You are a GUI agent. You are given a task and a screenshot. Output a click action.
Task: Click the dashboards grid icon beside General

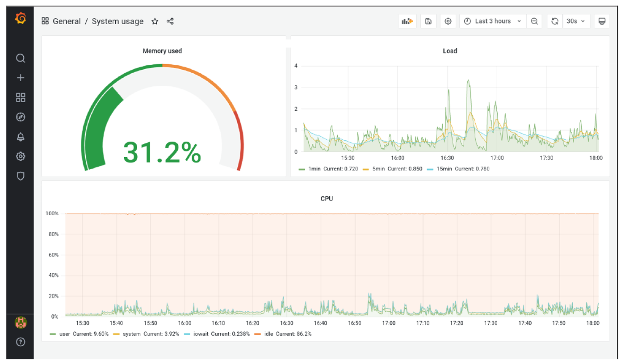click(x=45, y=21)
